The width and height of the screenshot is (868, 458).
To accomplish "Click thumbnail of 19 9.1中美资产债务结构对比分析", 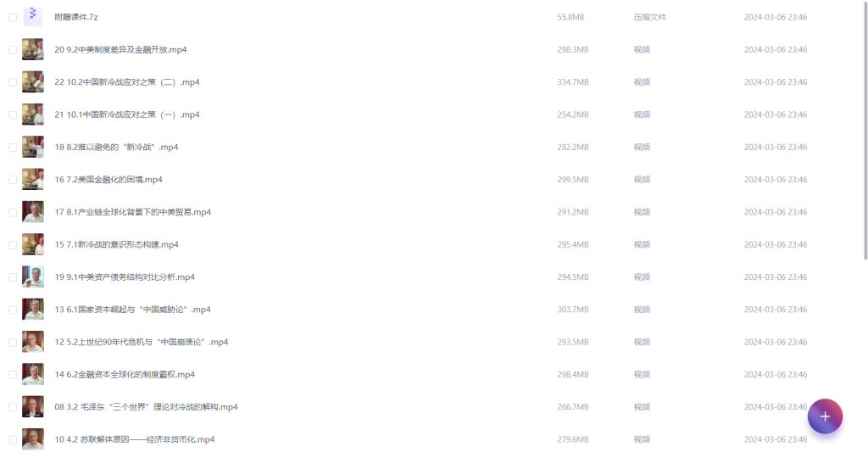I will (x=33, y=276).
